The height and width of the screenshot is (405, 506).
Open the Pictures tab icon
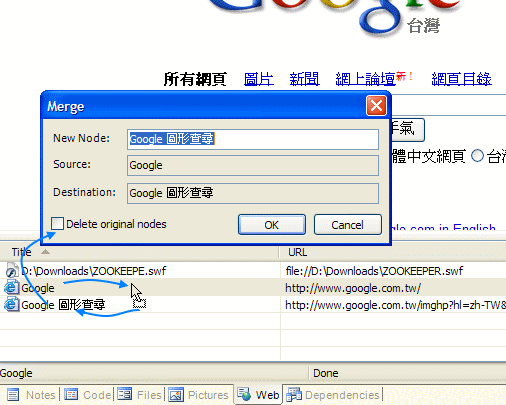(x=176, y=395)
